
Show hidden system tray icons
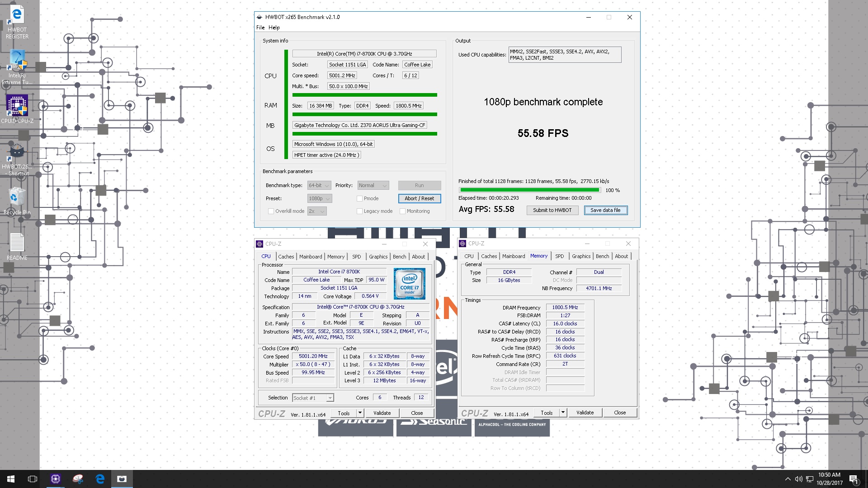click(788, 479)
